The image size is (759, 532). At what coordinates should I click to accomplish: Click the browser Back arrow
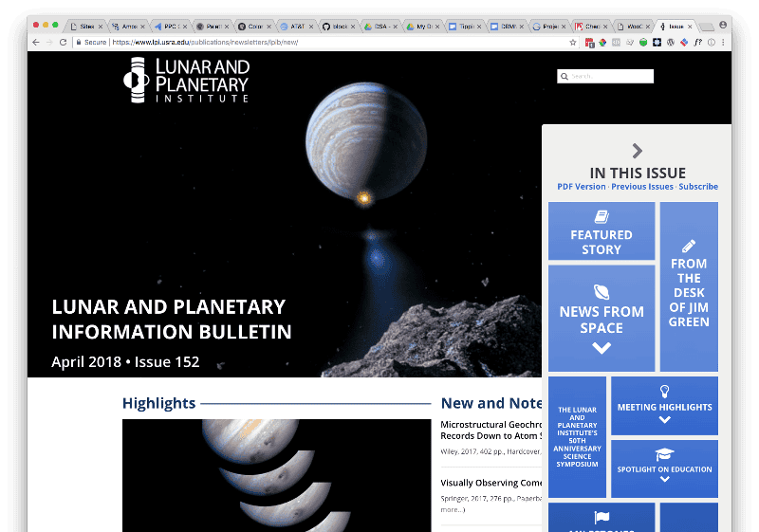pos(36,42)
